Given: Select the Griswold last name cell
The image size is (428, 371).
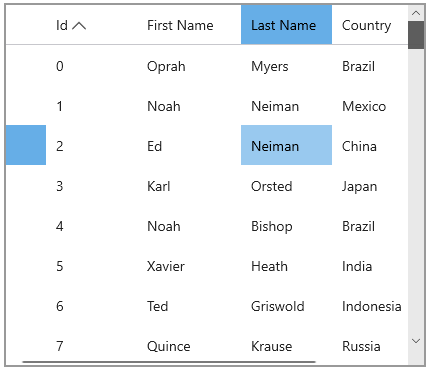Looking at the screenshot, I should [x=286, y=306].
